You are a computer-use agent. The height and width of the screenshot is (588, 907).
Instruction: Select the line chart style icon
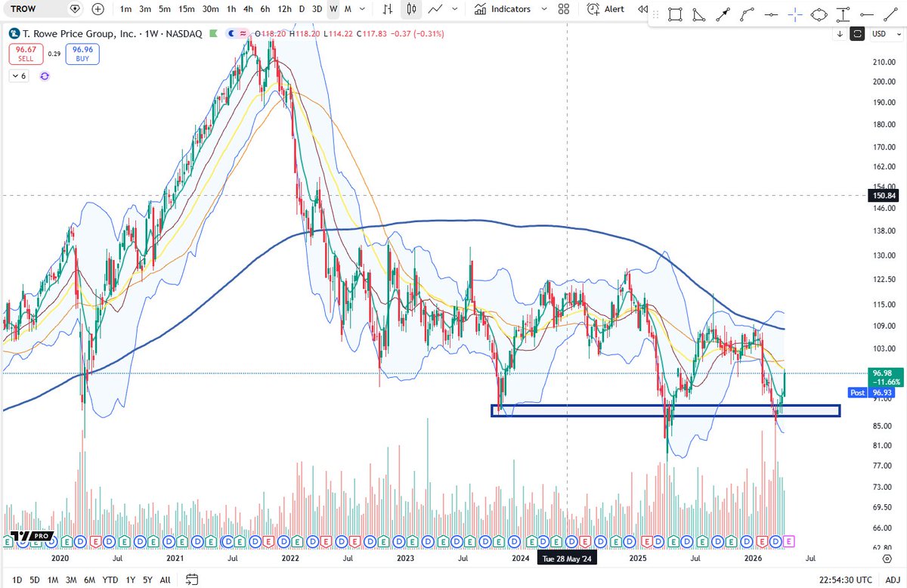point(435,9)
